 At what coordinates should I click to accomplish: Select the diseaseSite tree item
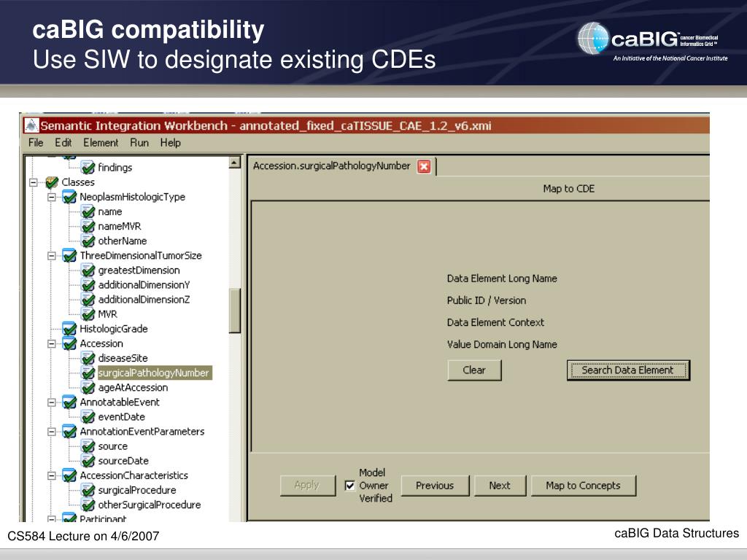click(123, 359)
